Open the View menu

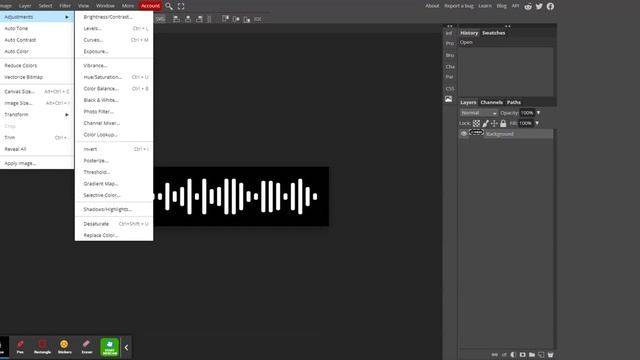(x=83, y=6)
